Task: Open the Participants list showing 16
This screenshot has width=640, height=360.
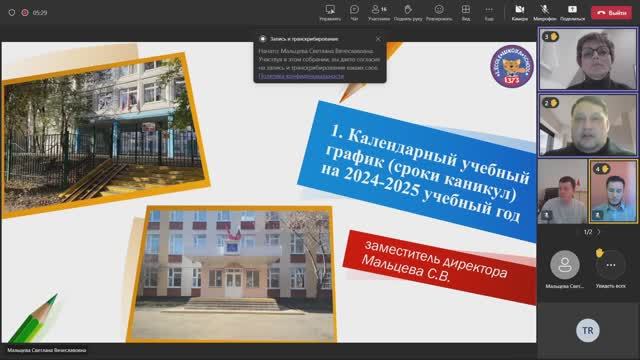Action: coord(379,12)
